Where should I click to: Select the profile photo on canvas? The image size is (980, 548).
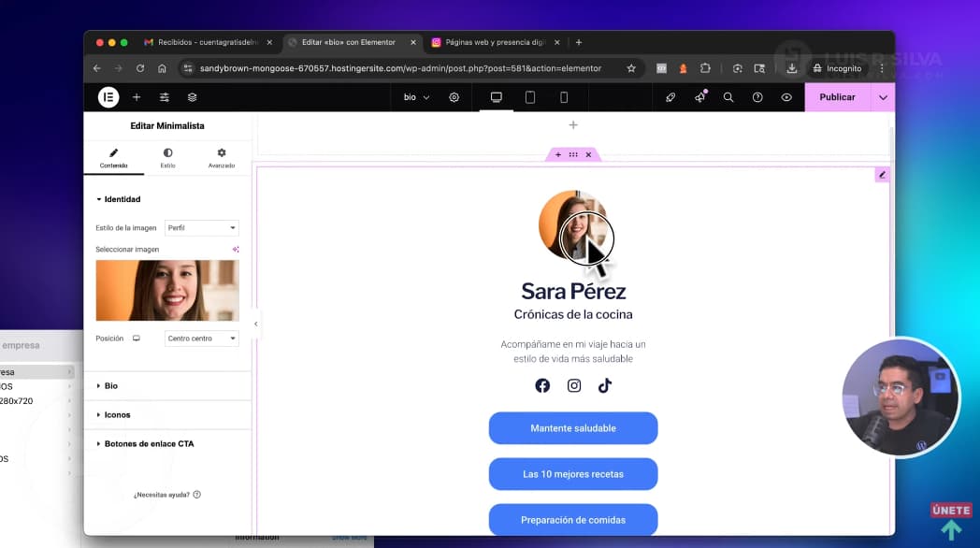coord(573,225)
